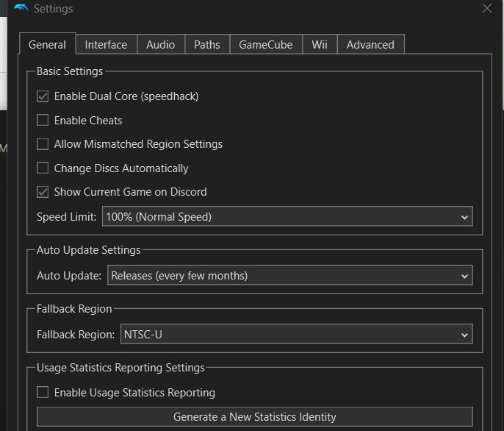
Task: Check Change Discs Automatically
Action: point(43,168)
